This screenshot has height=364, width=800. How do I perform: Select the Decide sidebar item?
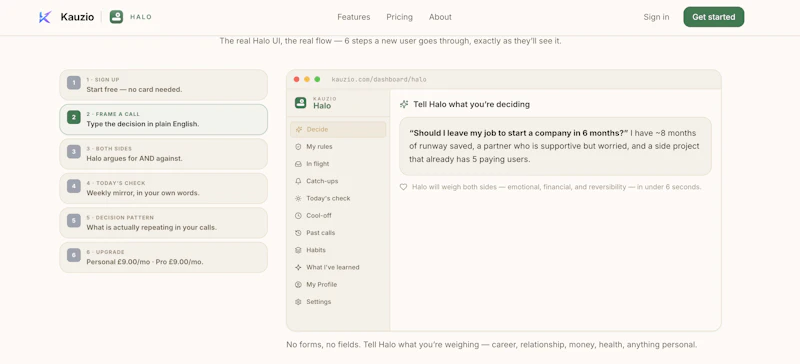coord(338,130)
